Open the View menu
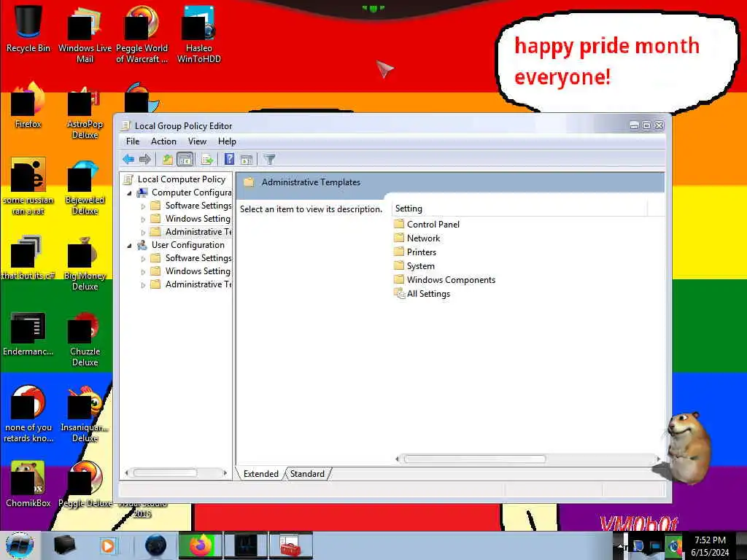 (x=197, y=141)
